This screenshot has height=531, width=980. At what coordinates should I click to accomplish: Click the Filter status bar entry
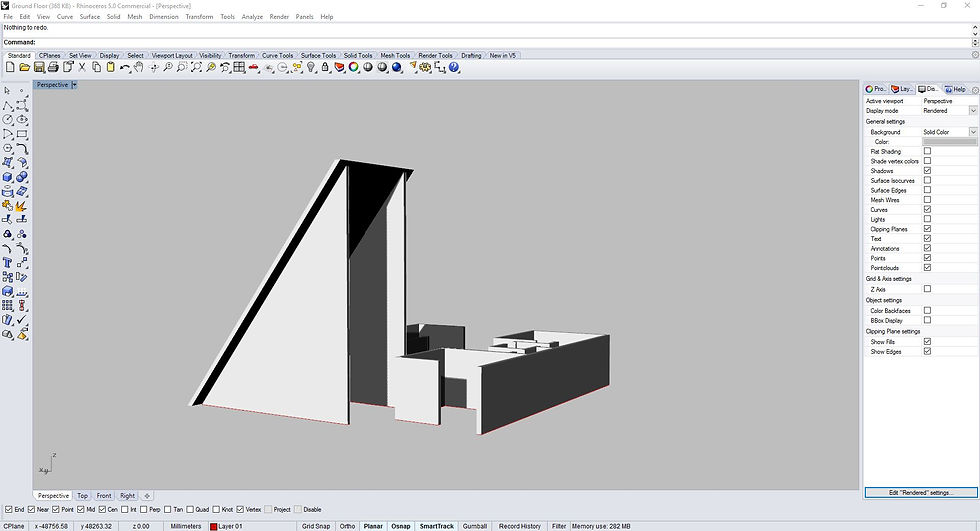coord(559,526)
